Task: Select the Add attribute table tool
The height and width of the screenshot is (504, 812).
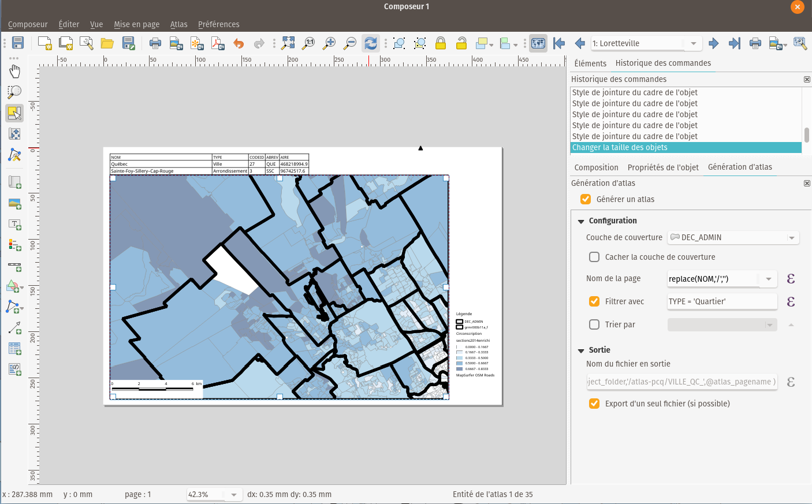Action: [x=14, y=348]
